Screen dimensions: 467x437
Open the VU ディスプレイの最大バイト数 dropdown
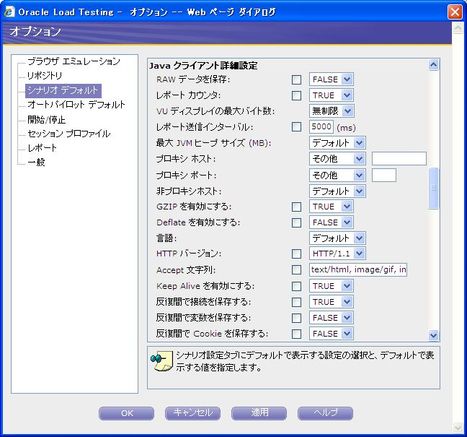tap(332, 111)
